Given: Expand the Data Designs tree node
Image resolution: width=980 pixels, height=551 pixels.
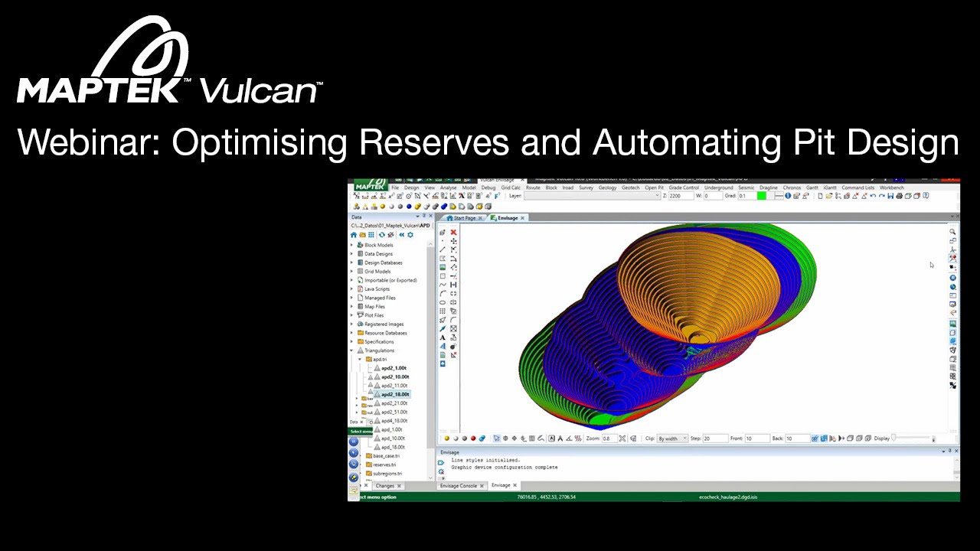Looking at the screenshot, I should tap(352, 254).
